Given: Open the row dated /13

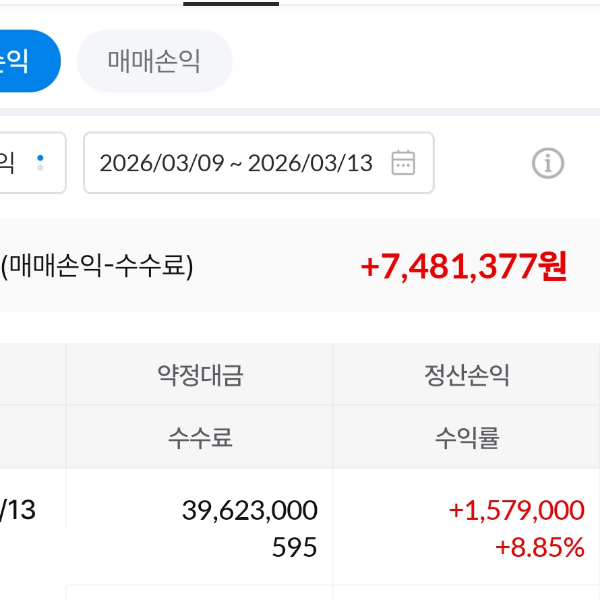Looking at the screenshot, I should click(x=20, y=510).
